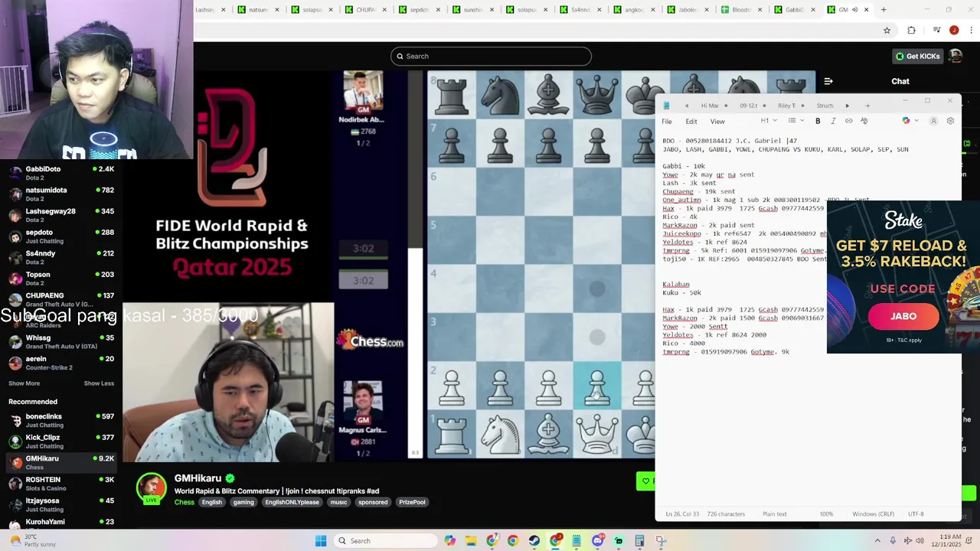Click Show More in sidebar

[x=24, y=383]
